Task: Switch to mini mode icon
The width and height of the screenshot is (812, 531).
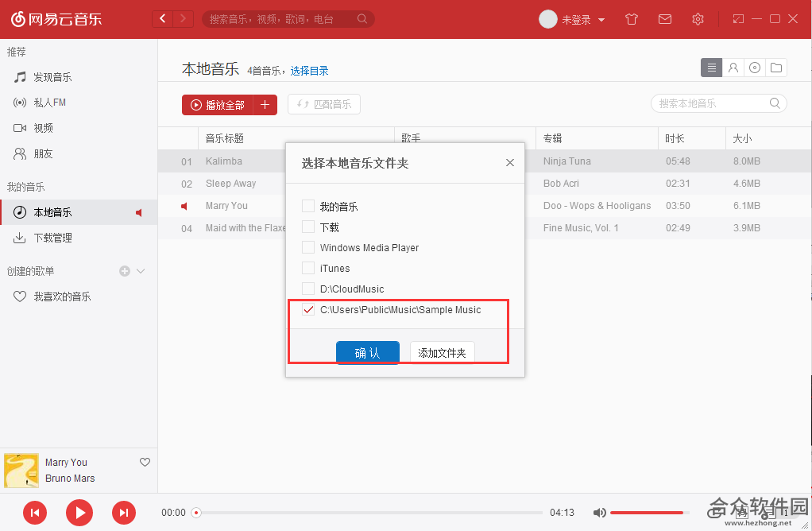Action: click(x=738, y=19)
